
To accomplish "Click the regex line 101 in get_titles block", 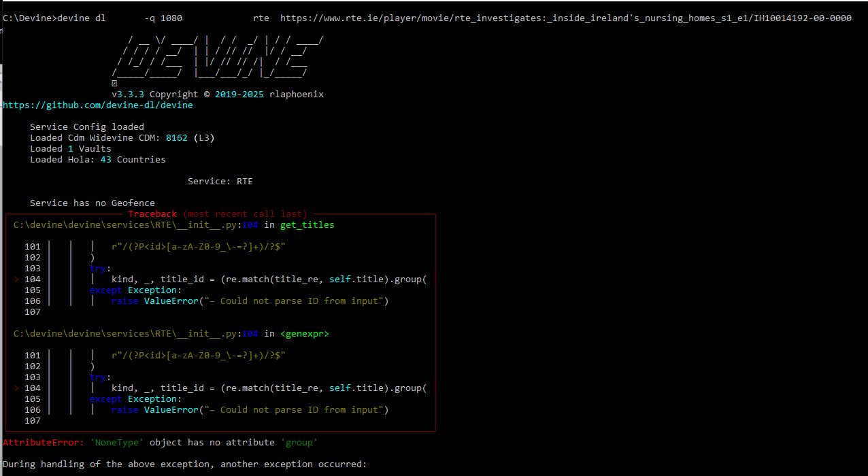I will click(198, 246).
